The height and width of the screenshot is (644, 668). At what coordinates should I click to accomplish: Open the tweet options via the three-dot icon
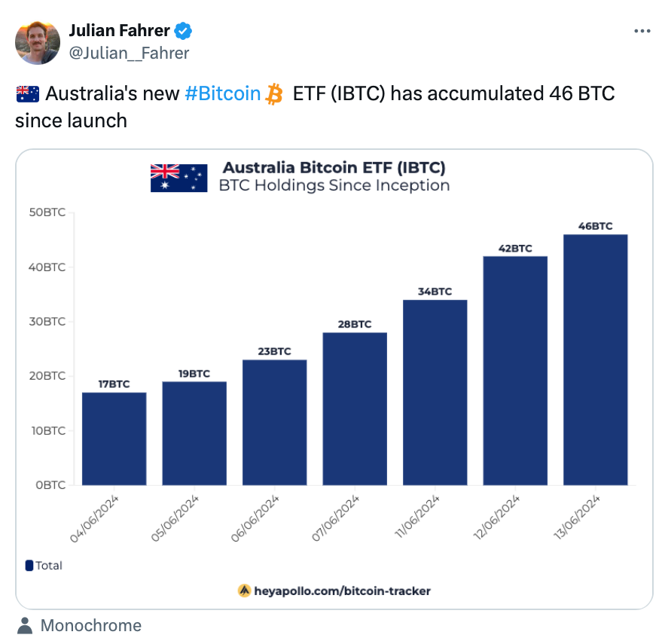[x=643, y=31]
